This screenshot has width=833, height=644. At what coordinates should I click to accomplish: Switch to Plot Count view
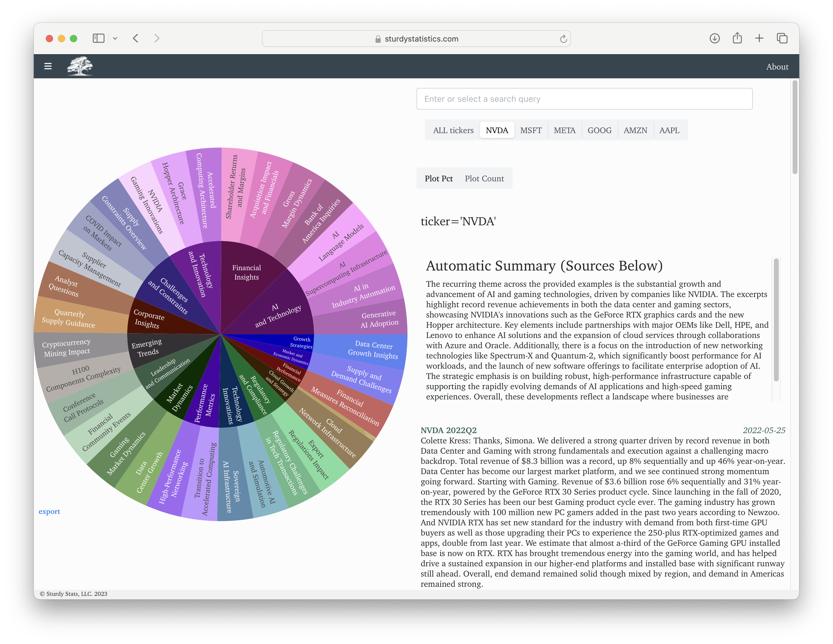(484, 178)
